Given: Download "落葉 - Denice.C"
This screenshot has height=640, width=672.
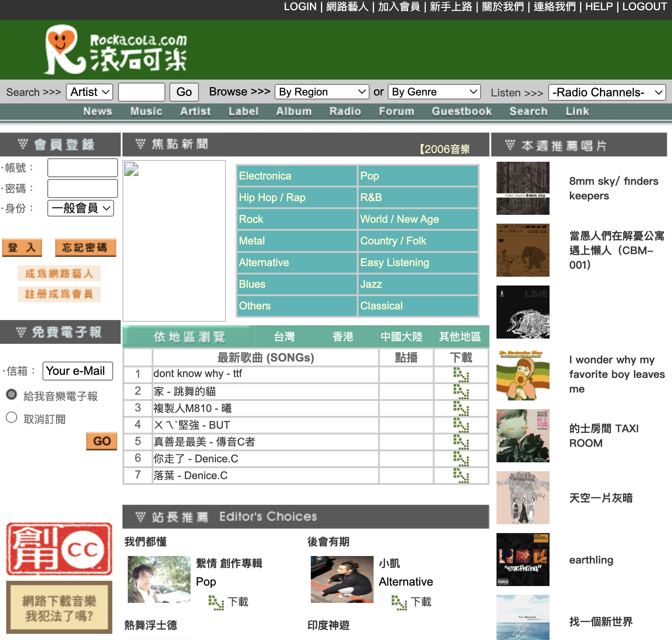Looking at the screenshot, I should (x=461, y=476).
